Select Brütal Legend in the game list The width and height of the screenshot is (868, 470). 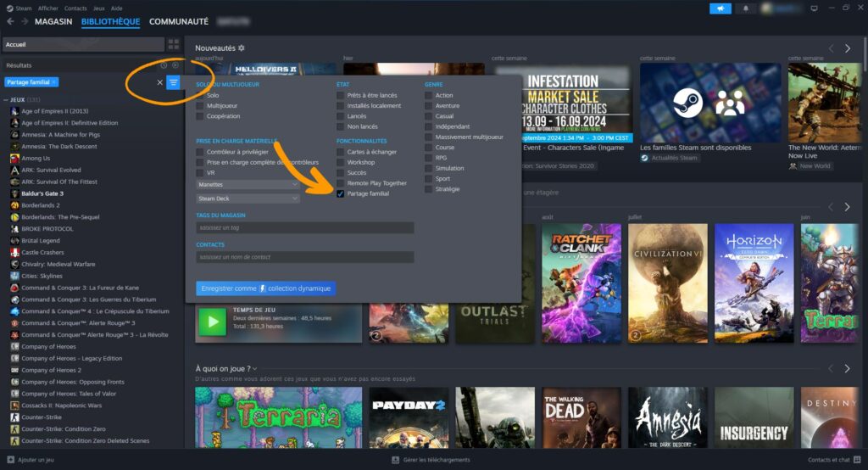41,241
